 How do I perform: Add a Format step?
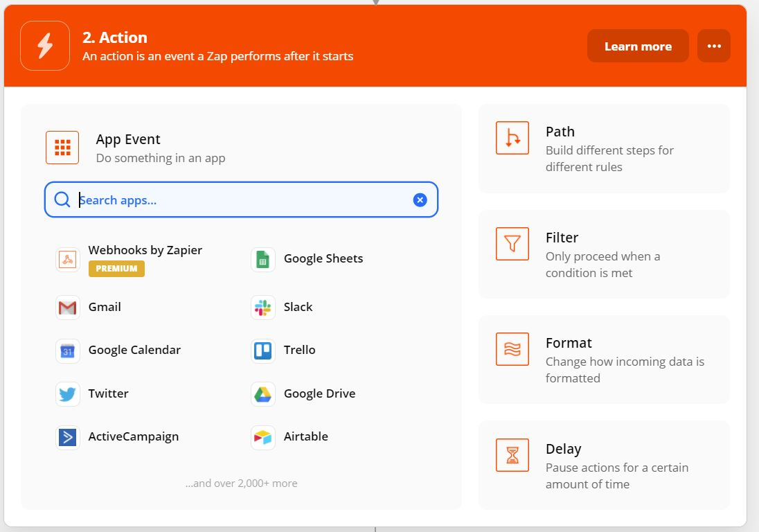click(604, 360)
